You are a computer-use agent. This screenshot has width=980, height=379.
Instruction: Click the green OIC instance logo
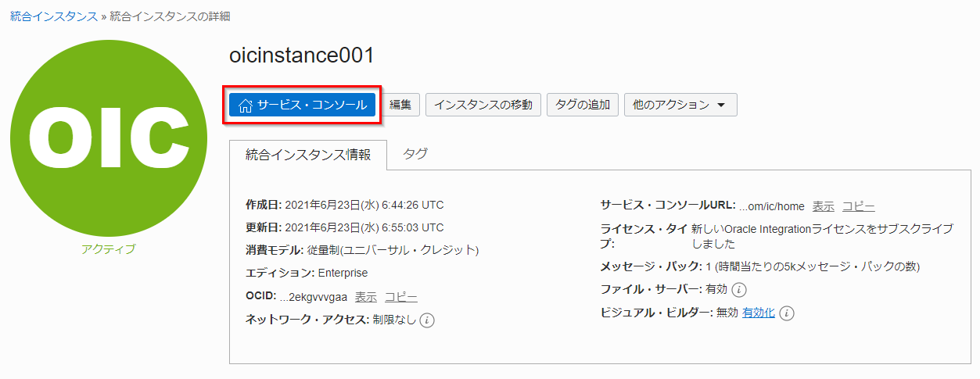pyautogui.click(x=109, y=136)
